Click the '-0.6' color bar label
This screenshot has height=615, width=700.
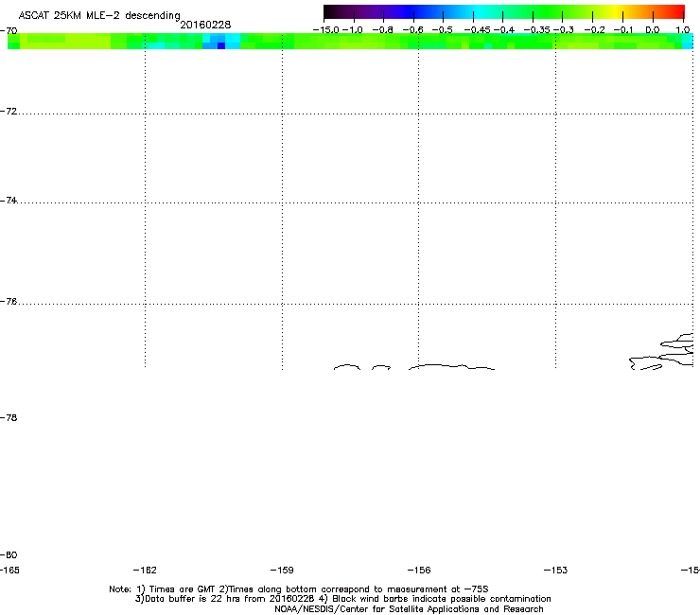click(413, 30)
